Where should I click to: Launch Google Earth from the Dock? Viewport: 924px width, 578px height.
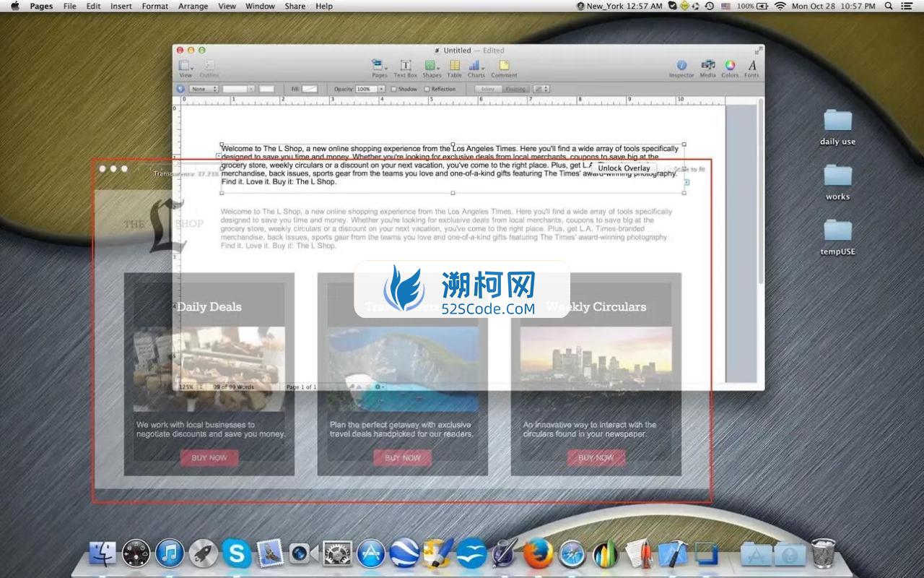point(404,553)
